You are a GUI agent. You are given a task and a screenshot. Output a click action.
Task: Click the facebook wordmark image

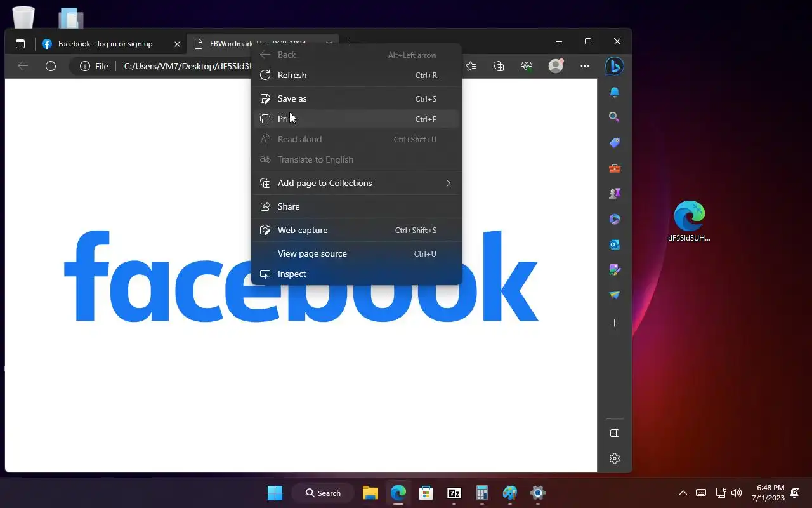(301, 276)
